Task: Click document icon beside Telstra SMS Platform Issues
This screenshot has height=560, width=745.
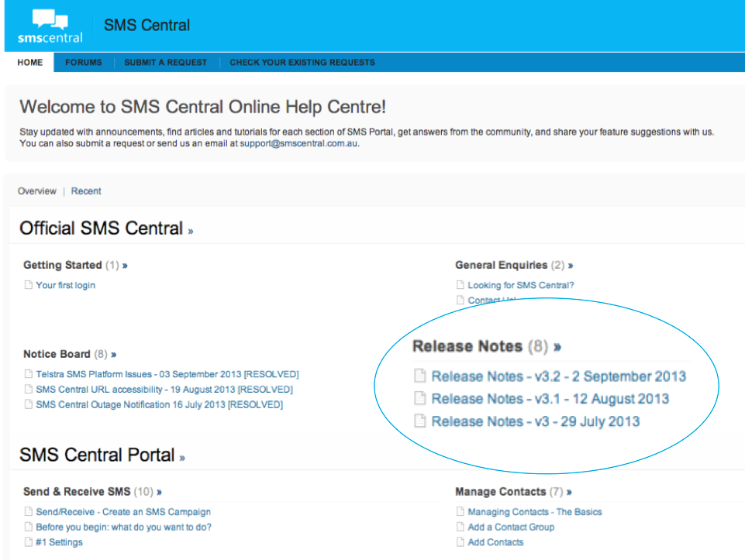Action: 29,374
